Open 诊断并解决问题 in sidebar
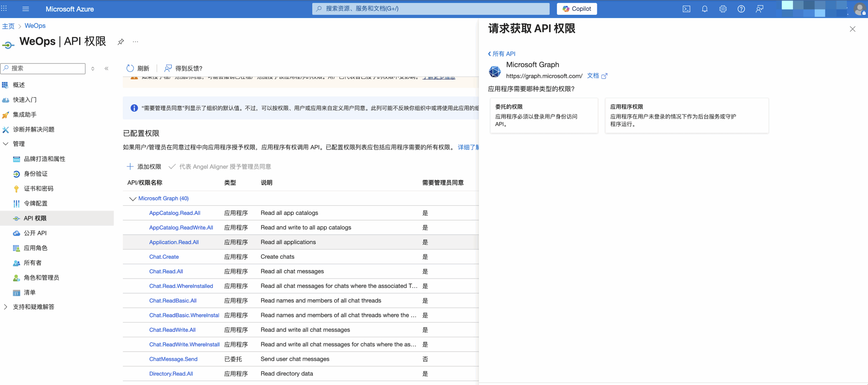868x385 pixels. (33, 129)
